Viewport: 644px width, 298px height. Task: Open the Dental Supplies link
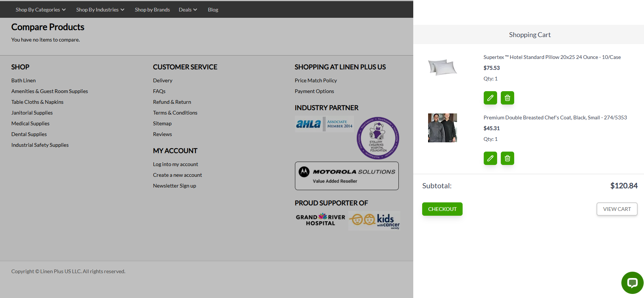29,134
